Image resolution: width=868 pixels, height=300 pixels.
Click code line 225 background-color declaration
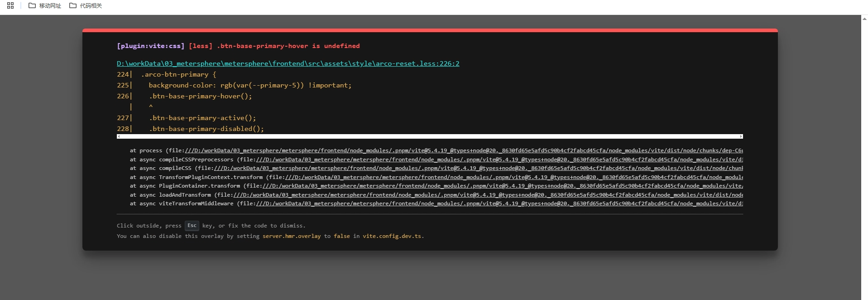[250, 85]
